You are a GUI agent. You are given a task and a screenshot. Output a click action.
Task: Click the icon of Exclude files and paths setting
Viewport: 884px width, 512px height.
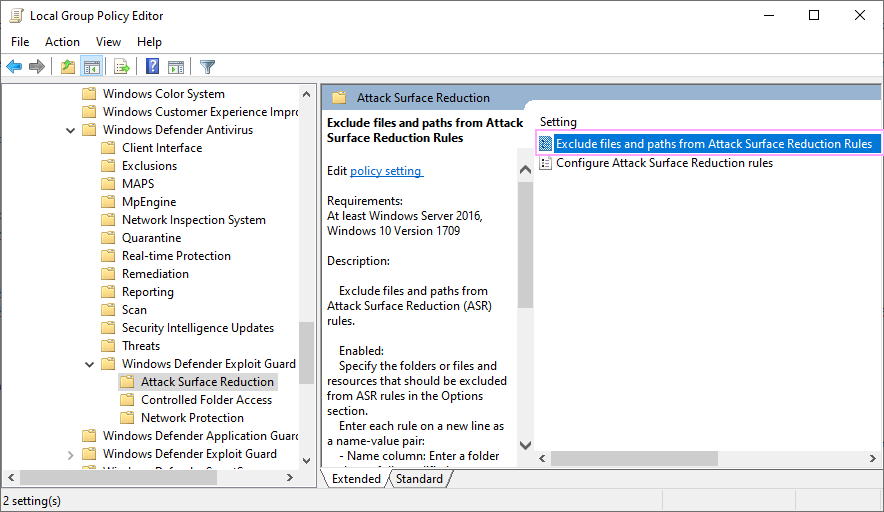pos(545,144)
